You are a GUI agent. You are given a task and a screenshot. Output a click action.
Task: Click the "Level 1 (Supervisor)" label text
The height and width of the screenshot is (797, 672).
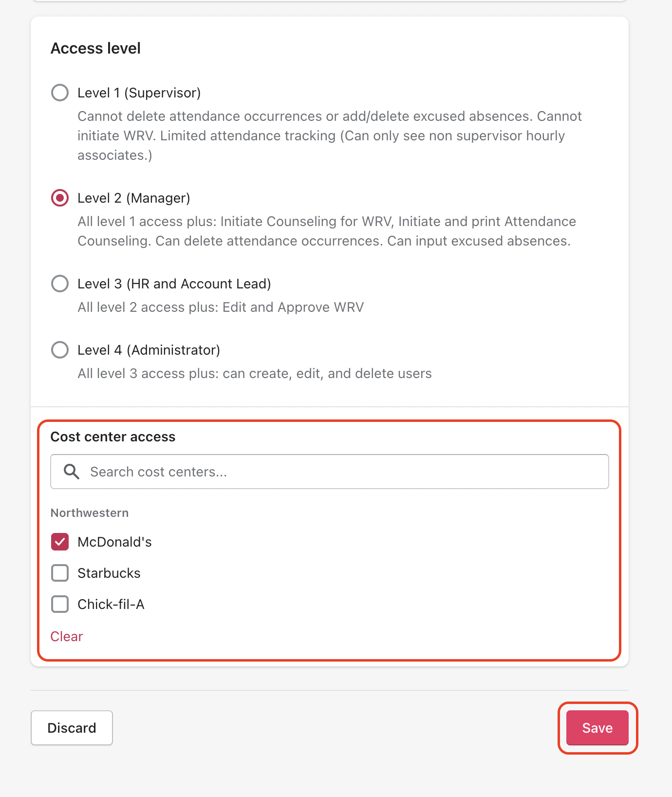(139, 93)
